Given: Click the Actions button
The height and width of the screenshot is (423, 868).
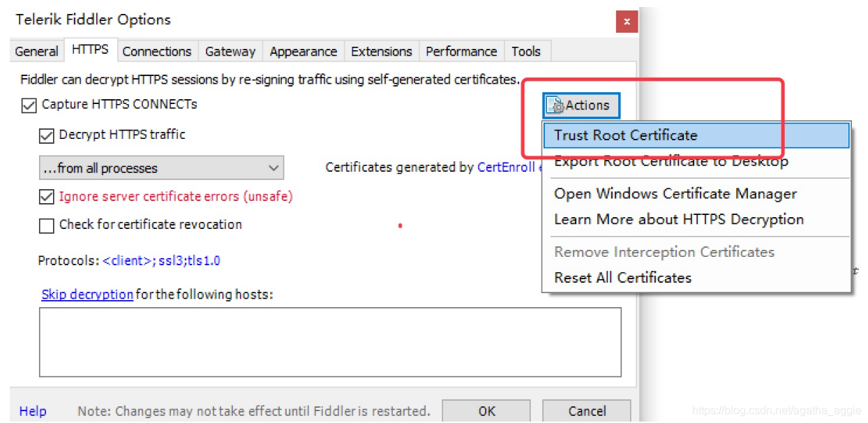Looking at the screenshot, I should [x=581, y=105].
